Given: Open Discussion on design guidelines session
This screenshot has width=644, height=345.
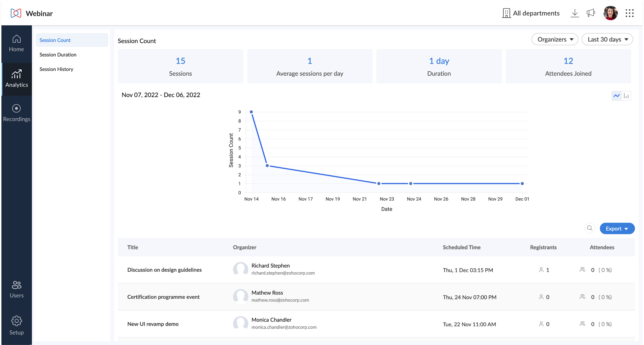Looking at the screenshot, I should tap(164, 270).
